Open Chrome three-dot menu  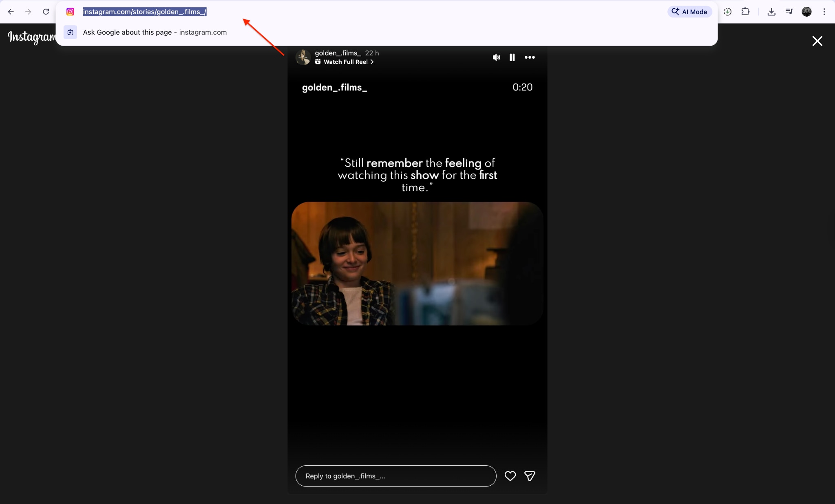tap(824, 12)
